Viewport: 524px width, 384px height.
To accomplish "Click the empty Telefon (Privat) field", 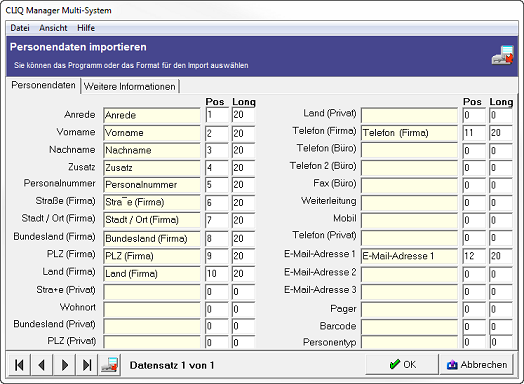I will (x=409, y=238).
